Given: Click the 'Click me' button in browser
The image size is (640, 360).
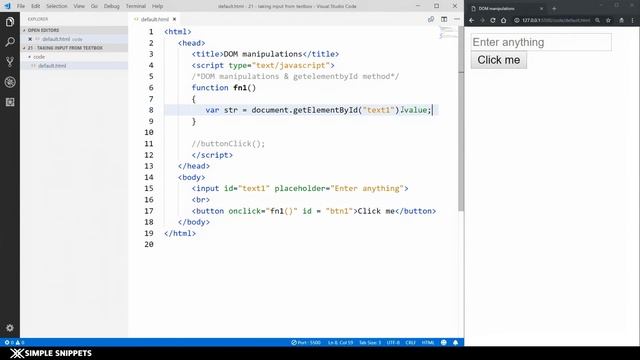Looking at the screenshot, I should [x=499, y=60].
